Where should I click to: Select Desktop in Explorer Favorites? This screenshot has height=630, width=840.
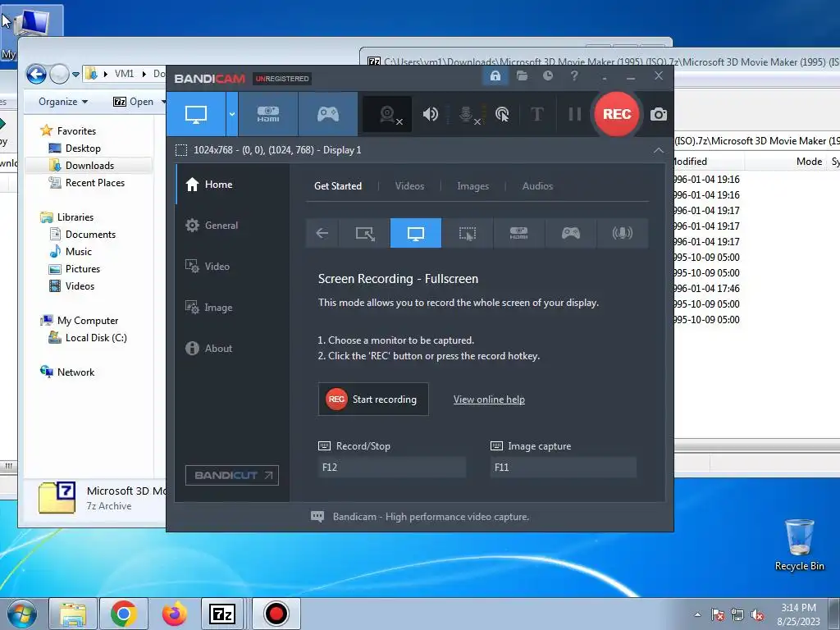tap(83, 148)
